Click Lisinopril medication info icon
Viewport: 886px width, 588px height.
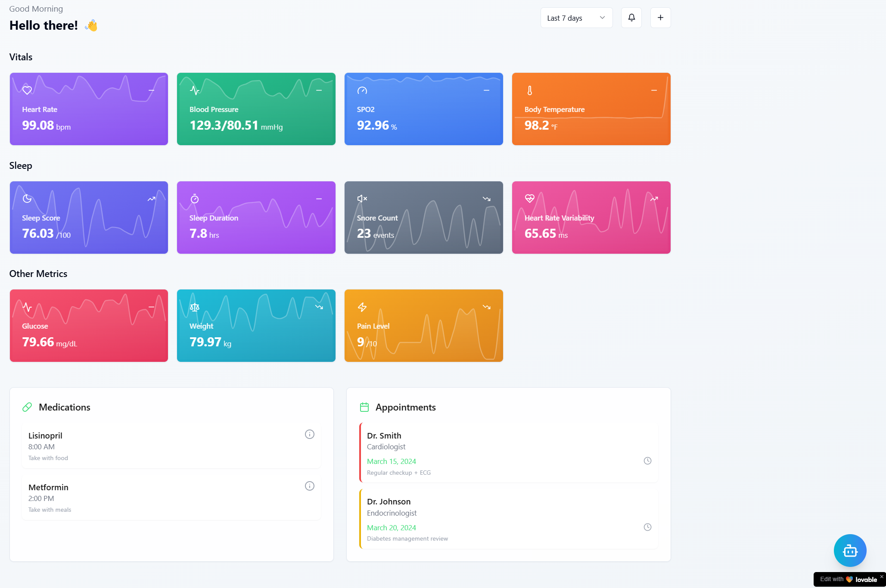pyautogui.click(x=309, y=434)
